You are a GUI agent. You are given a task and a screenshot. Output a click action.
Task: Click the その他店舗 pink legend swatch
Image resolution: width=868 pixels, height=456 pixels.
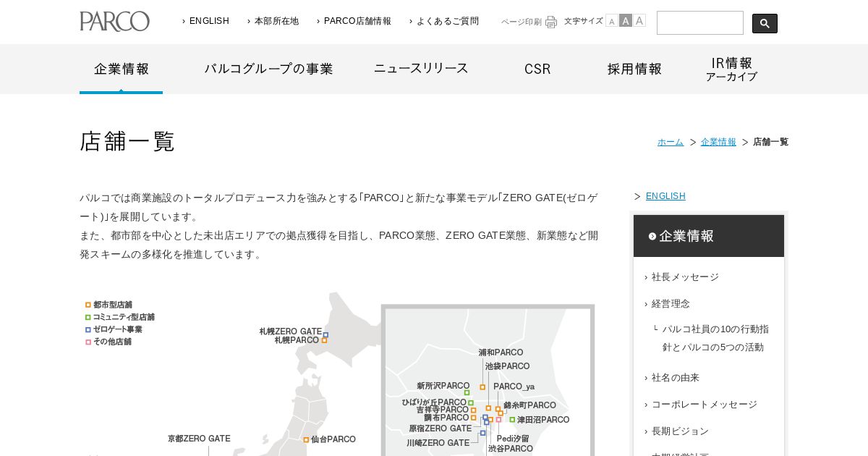click(88, 342)
